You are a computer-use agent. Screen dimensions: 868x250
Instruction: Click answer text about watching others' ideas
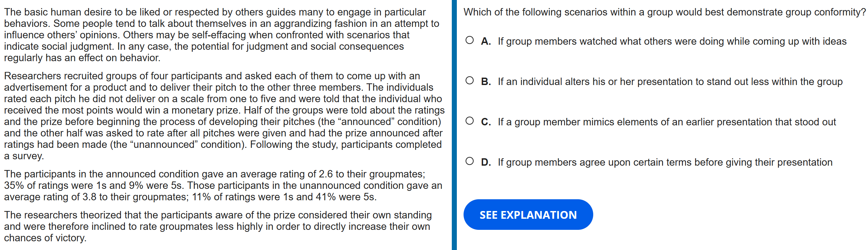click(672, 41)
